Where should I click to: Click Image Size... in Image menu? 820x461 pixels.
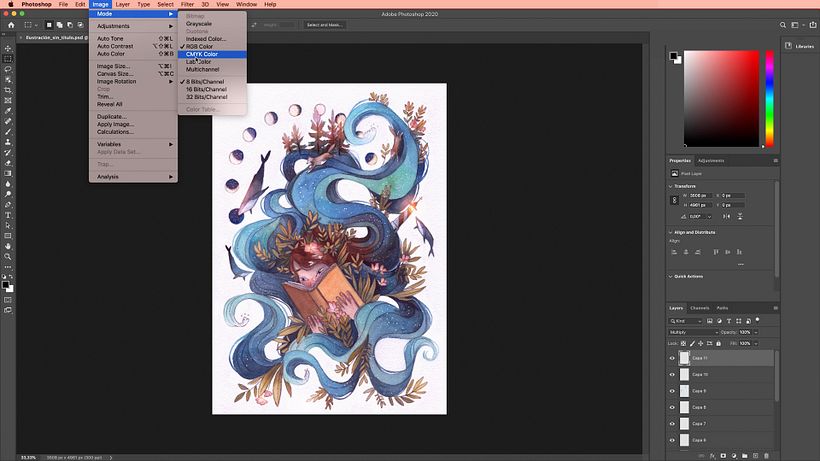coord(133,66)
